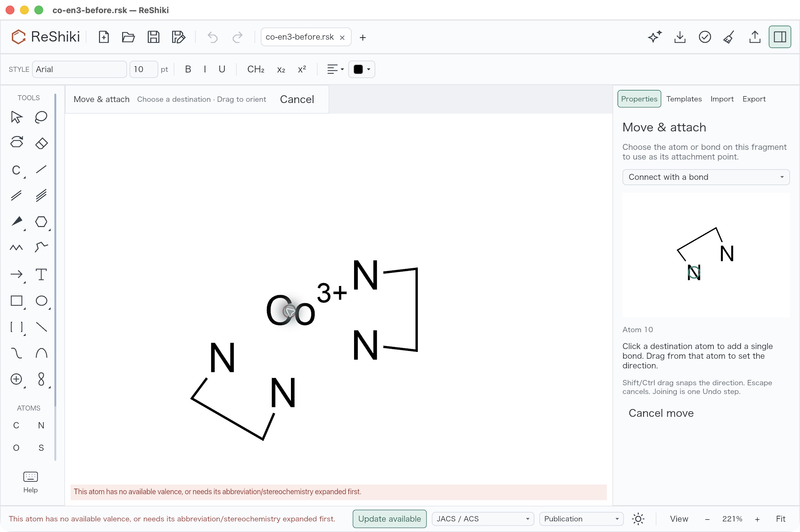Cancel in the Move & attach bar

point(297,99)
